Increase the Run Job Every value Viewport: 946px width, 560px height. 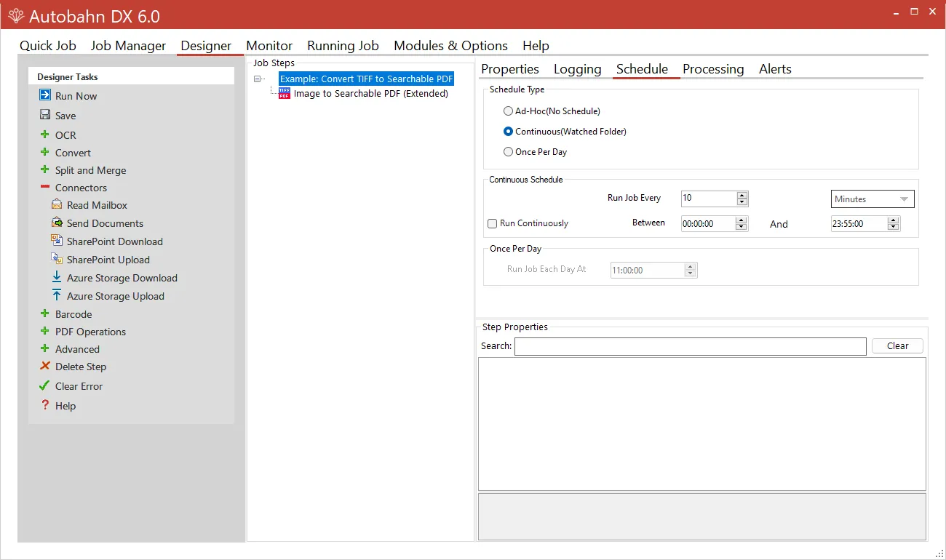(x=742, y=196)
